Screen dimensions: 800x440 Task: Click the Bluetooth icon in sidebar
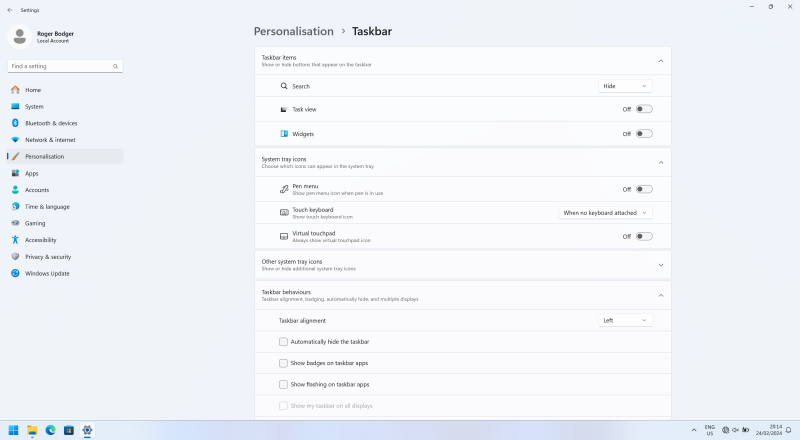point(15,123)
